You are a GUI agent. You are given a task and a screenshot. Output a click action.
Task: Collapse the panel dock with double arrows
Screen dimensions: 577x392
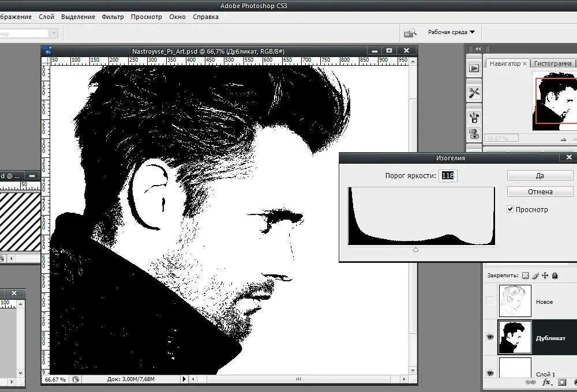pyautogui.click(x=477, y=49)
